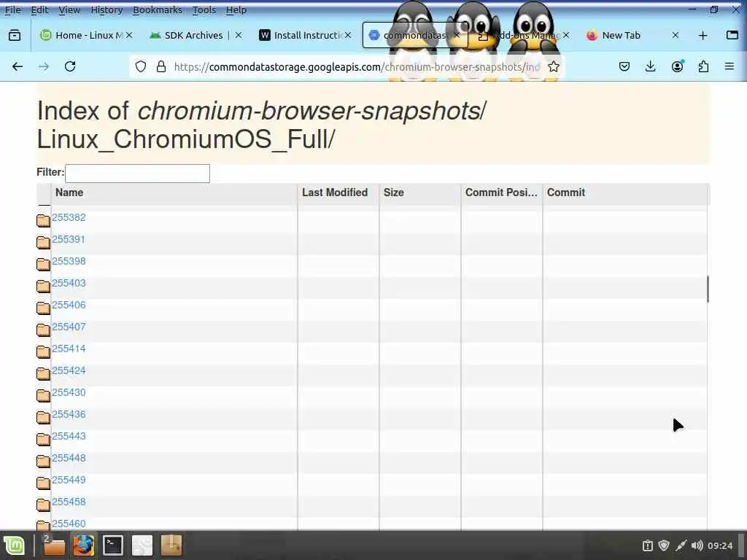The width and height of the screenshot is (747, 560).
Task: Open the Bookmarks menu
Action: click(158, 10)
